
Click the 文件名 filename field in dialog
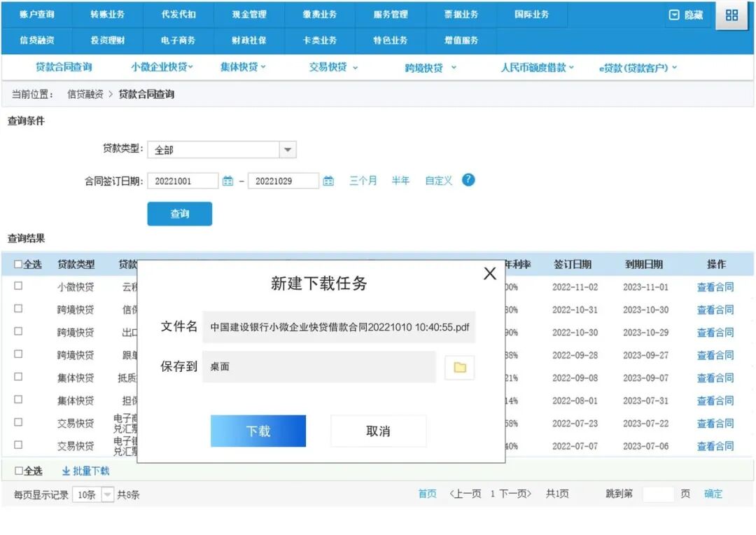[339, 327]
